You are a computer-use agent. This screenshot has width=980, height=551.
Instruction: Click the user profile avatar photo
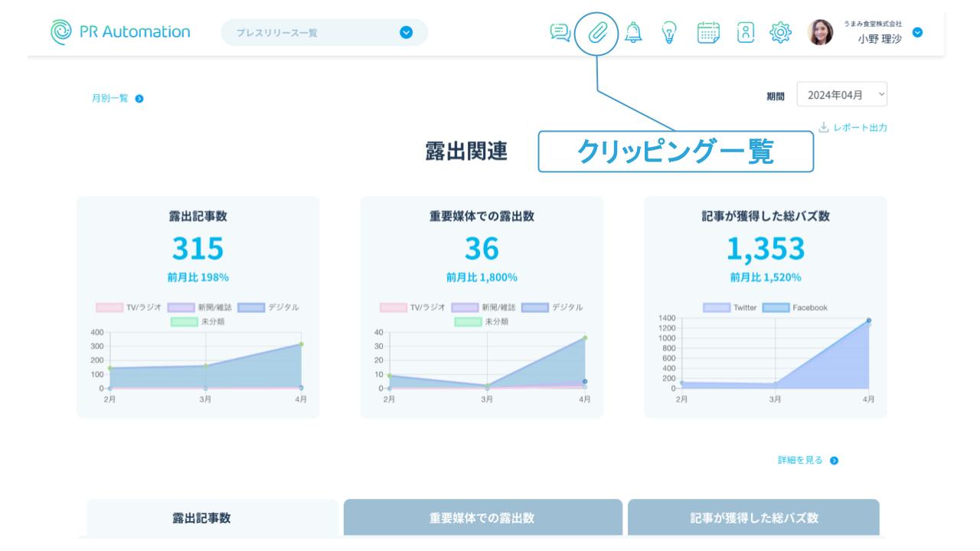click(x=820, y=32)
